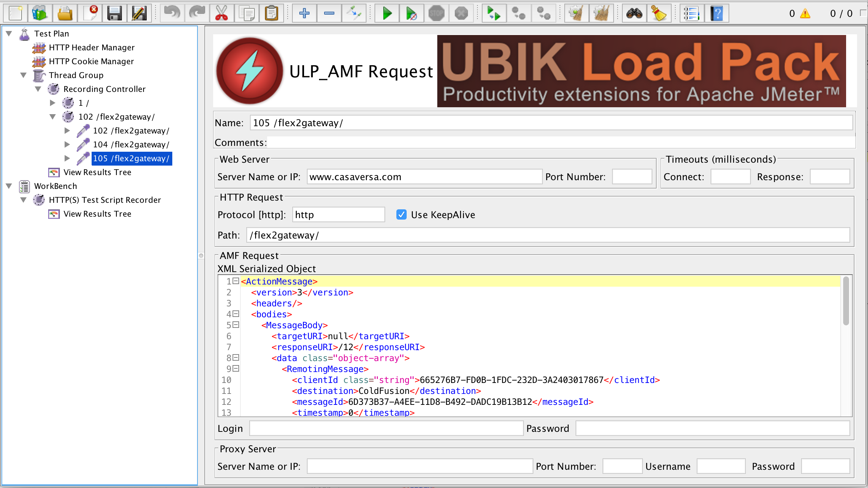Open search with the binoculars icon

click(x=634, y=13)
